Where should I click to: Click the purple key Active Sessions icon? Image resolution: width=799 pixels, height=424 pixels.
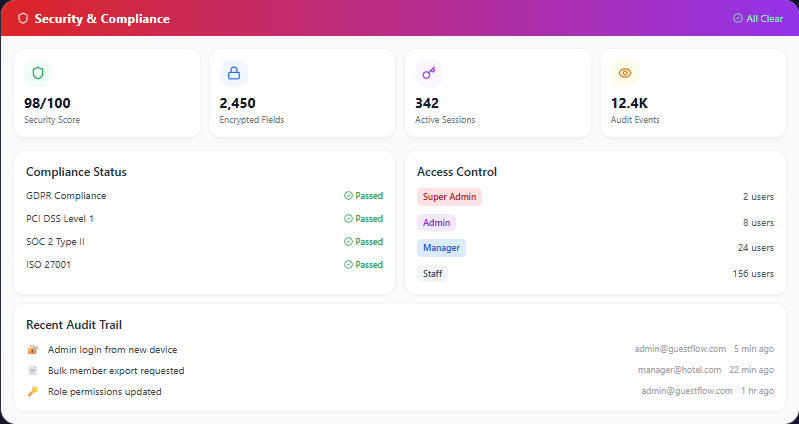point(429,73)
